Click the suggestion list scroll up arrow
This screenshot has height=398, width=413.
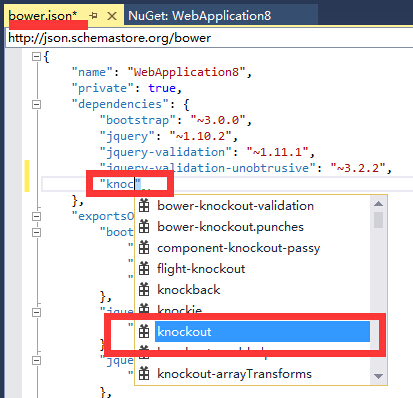[378, 204]
